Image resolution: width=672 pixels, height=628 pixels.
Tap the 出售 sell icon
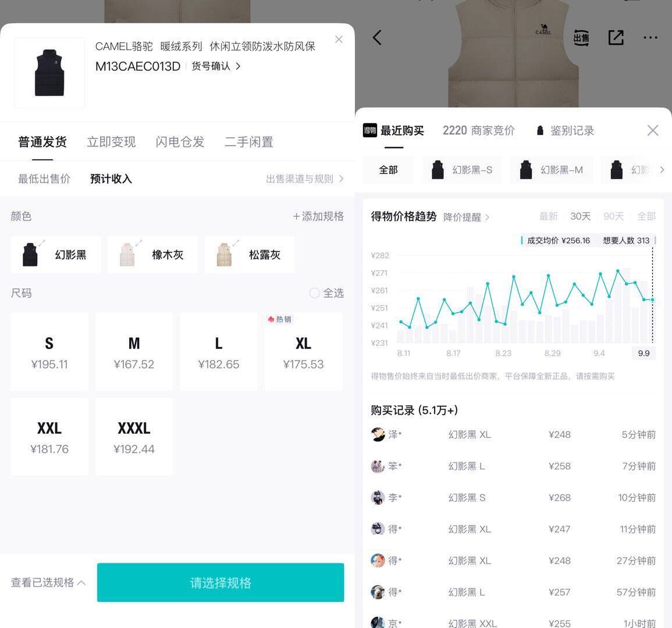pyautogui.click(x=581, y=38)
